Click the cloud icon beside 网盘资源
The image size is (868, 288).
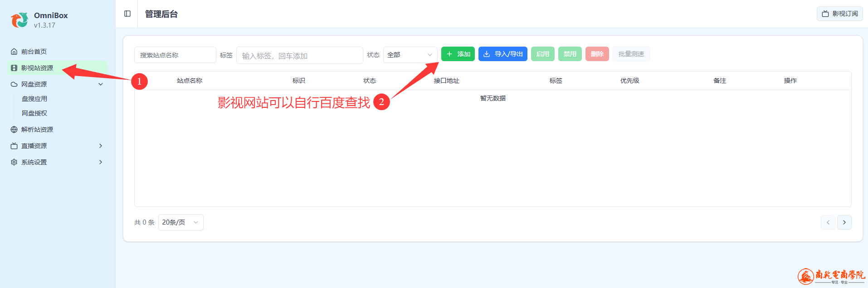(x=14, y=84)
